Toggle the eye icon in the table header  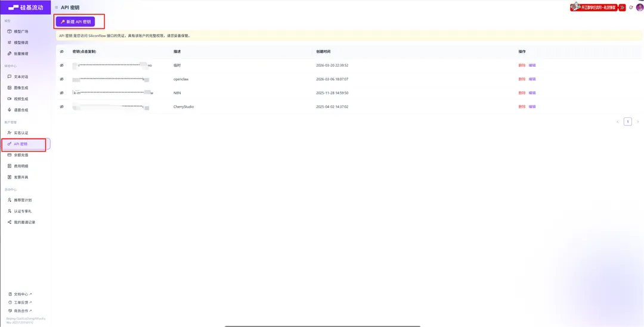click(x=61, y=52)
